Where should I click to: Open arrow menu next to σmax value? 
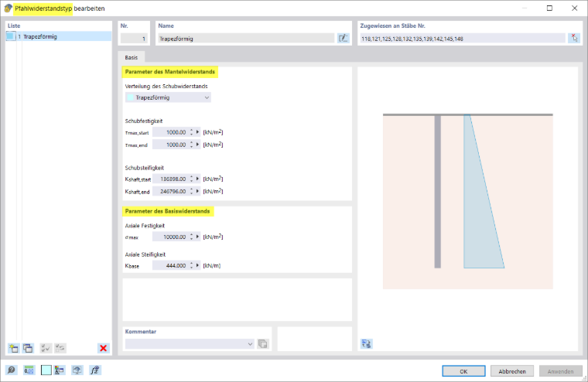197,237
